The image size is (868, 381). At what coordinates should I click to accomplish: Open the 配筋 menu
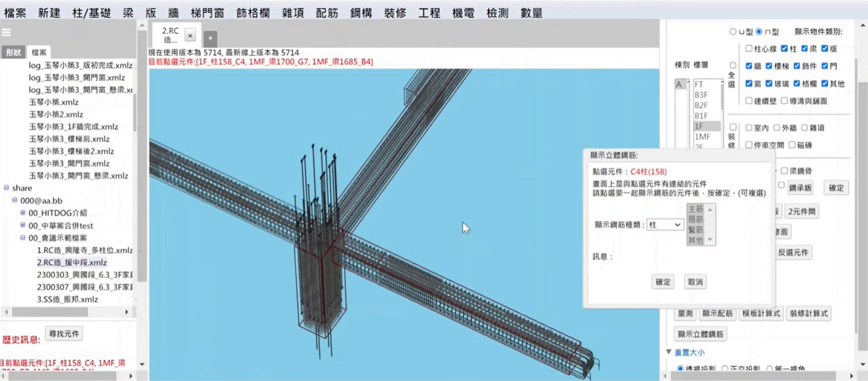click(x=327, y=13)
